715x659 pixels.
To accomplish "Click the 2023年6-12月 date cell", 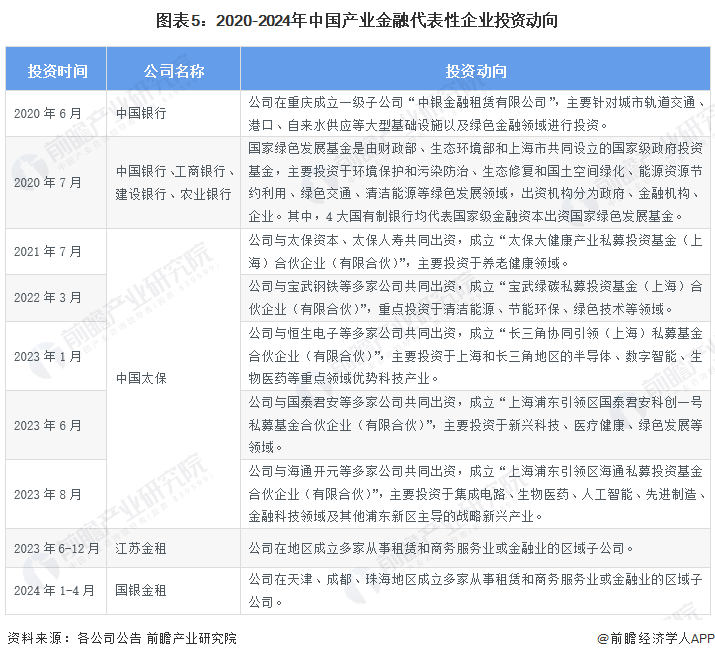I will 56,548.
